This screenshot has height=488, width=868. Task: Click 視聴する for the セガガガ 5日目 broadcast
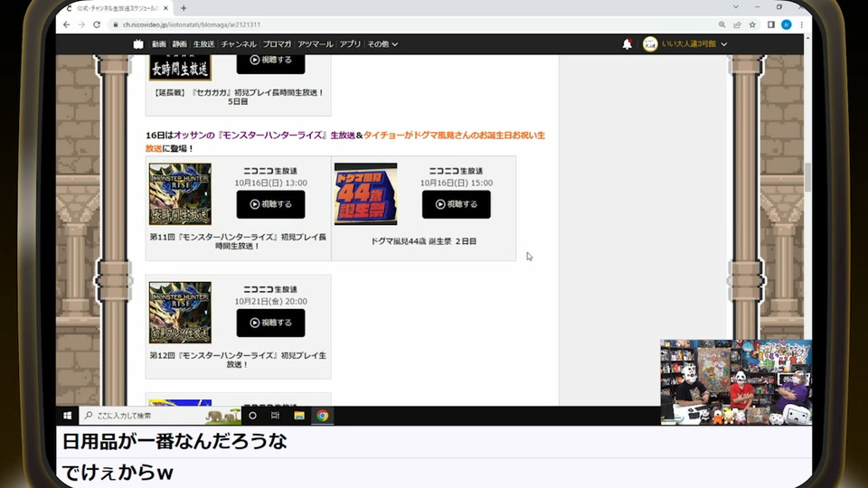point(270,62)
